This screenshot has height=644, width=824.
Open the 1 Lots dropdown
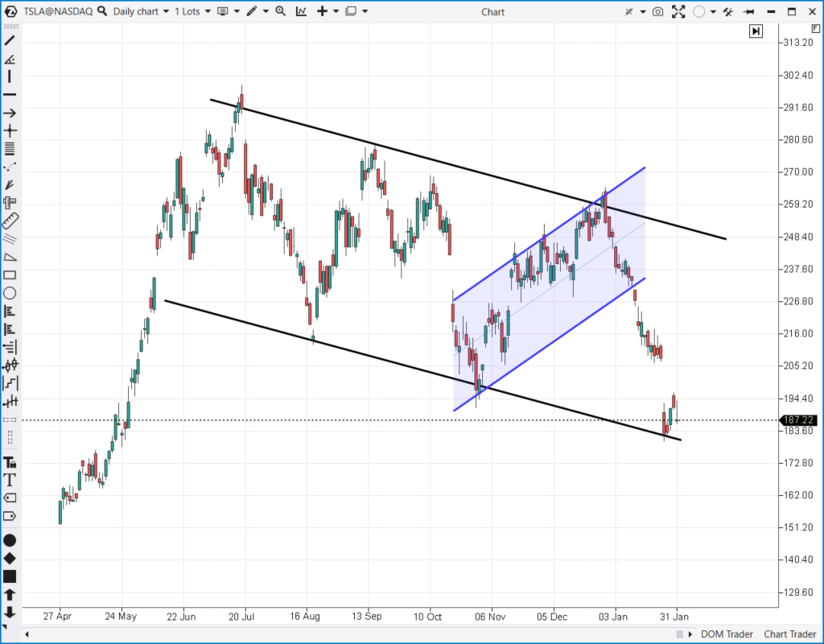[192, 11]
